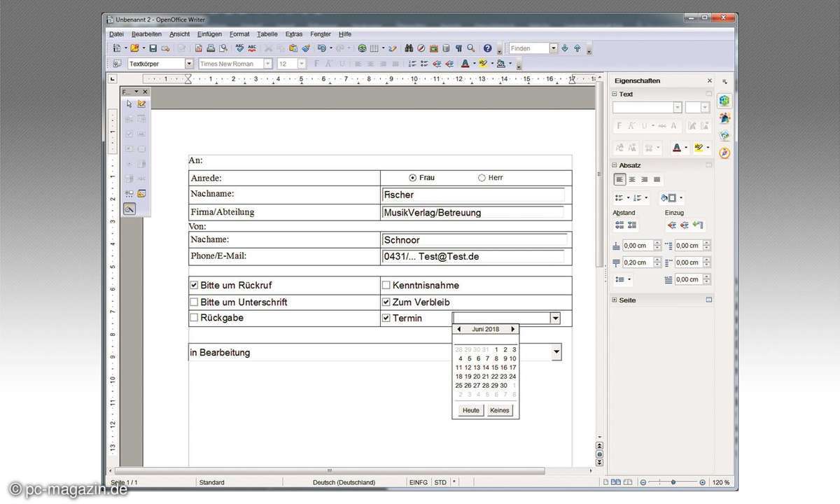Click the zoom slider in status bar
Viewport: 840px width, 504px height.
[x=673, y=482]
